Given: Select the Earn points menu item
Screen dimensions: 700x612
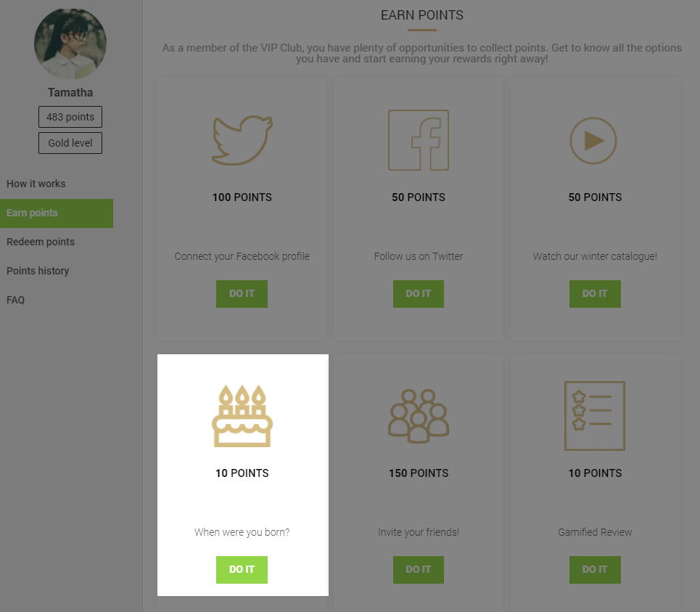Looking at the screenshot, I should [57, 213].
